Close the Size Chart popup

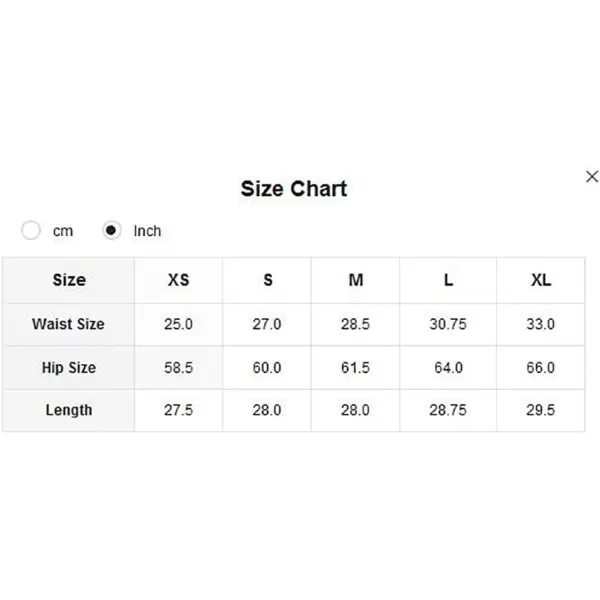592,177
